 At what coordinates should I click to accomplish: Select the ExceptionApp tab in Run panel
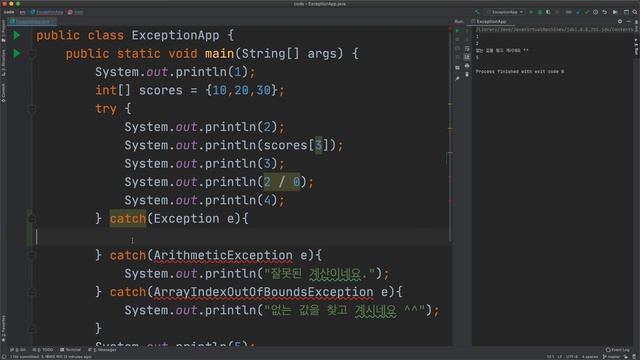point(491,22)
